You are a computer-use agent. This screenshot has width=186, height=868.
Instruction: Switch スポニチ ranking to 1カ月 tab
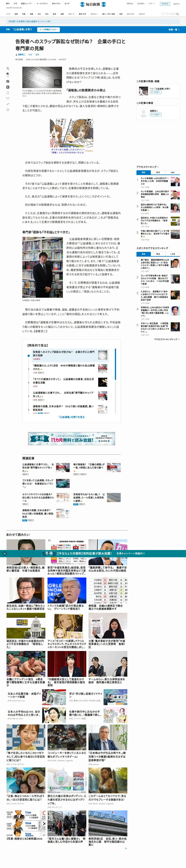point(173,254)
